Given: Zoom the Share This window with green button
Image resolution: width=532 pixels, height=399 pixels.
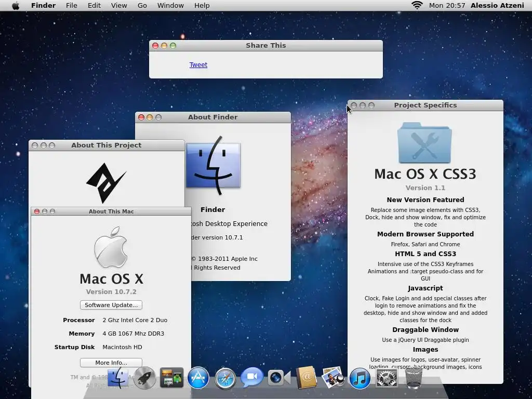Looking at the screenshot, I should (x=173, y=46).
